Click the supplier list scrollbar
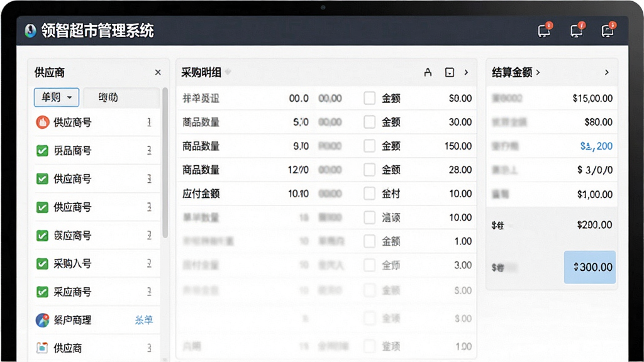Viewport: 644px width, 362px height. click(165, 163)
